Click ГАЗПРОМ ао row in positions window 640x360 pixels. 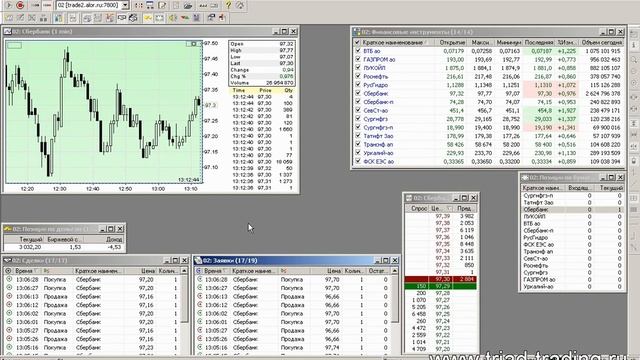(573, 280)
